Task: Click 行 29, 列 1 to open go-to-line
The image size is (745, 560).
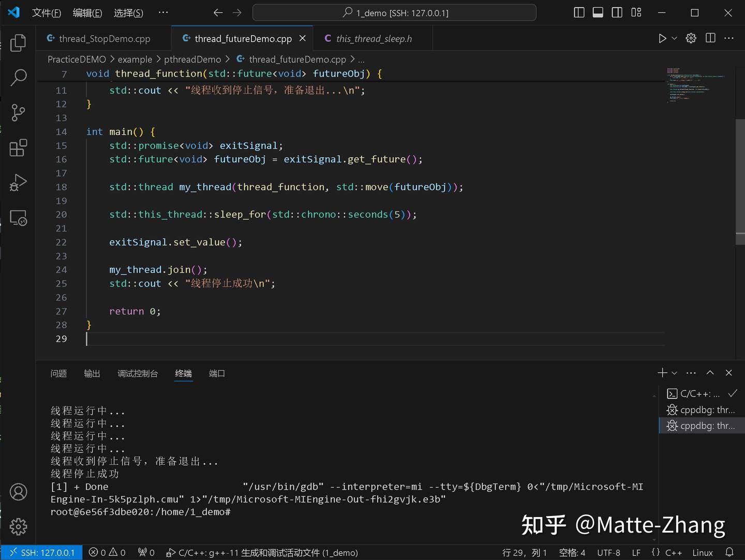Action: click(x=524, y=552)
